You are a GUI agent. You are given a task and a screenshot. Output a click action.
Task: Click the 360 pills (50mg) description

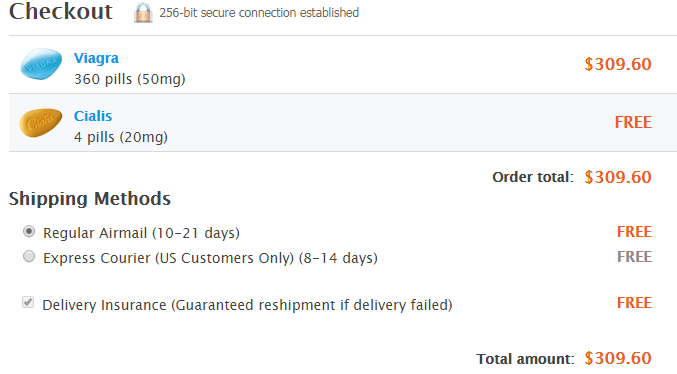coord(130,79)
